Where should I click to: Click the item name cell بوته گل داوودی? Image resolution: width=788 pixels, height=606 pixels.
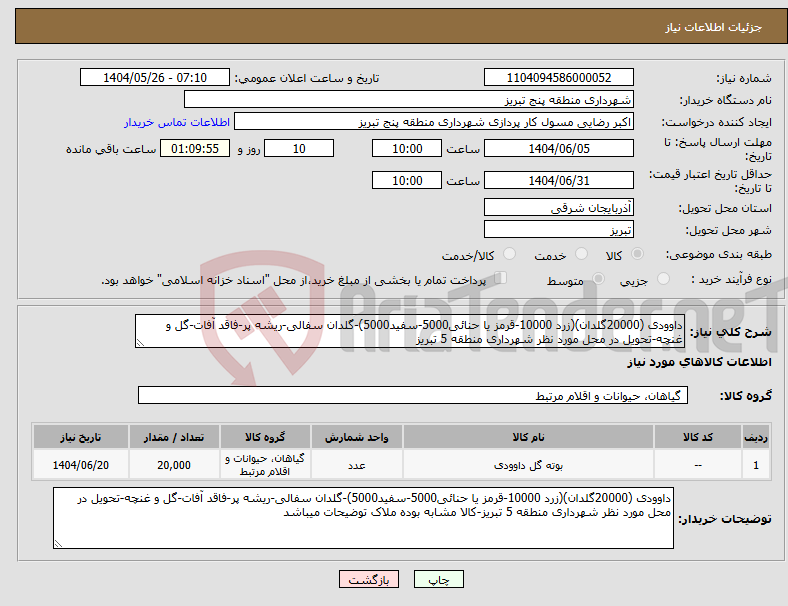coord(528,465)
